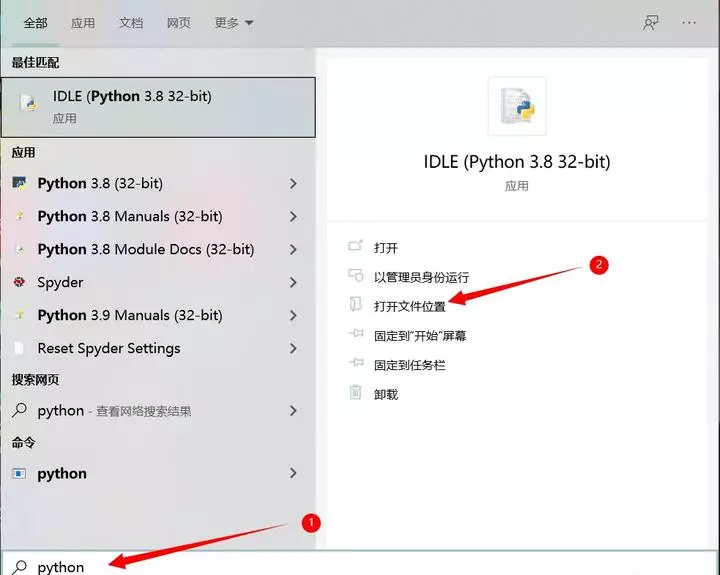The height and width of the screenshot is (575, 720).
Task: Click 打开 to launch IDLE
Action: [x=386, y=248]
